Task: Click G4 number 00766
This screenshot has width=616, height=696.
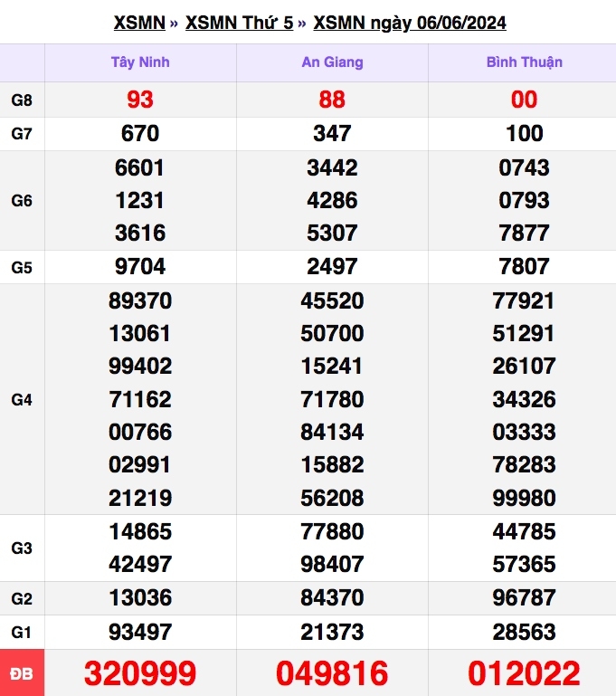Action: (x=140, y=432)
